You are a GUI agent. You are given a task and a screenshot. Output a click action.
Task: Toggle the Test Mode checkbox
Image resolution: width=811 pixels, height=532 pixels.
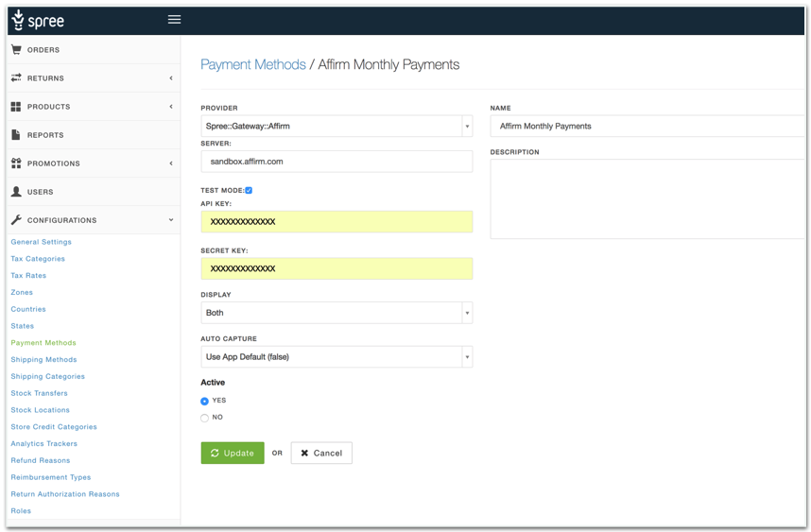[x=249, y=190]
